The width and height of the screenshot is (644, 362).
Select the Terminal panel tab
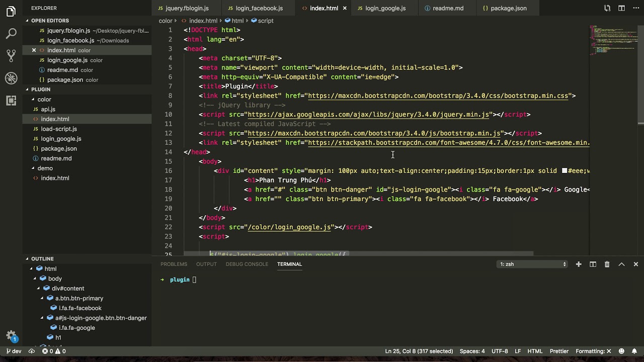289,264
